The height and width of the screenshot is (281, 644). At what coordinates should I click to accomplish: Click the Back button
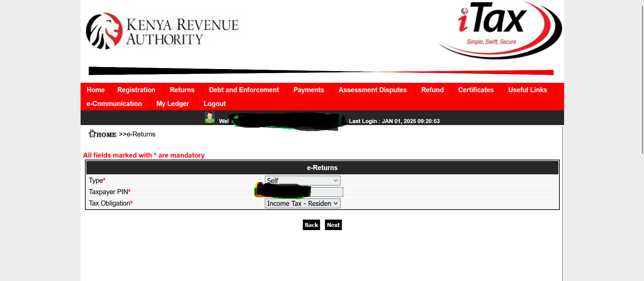pos(311,225)
